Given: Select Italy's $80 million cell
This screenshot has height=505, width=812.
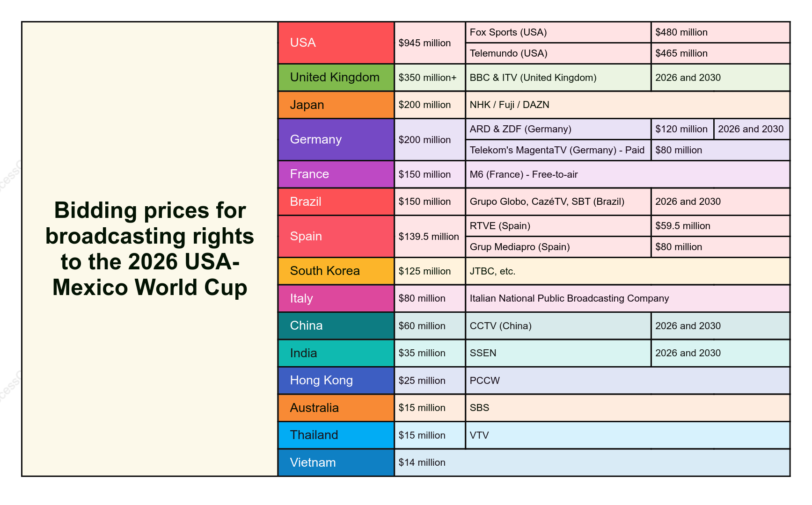Looking at the screenshot, I should (430, 298).
